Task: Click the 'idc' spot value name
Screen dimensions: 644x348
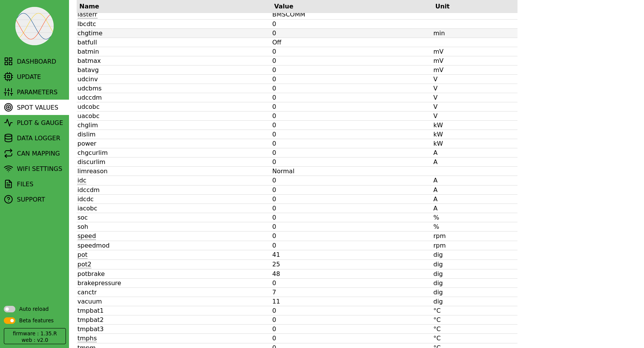Action: point(82,181)
